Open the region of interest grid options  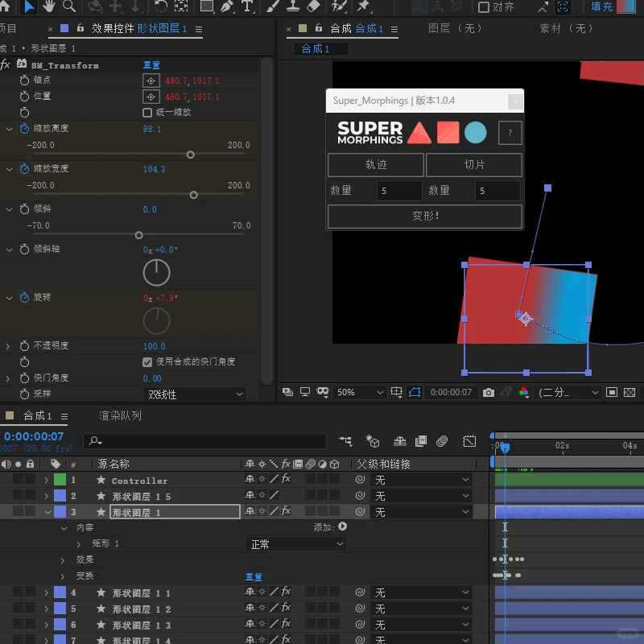[396, 392]
